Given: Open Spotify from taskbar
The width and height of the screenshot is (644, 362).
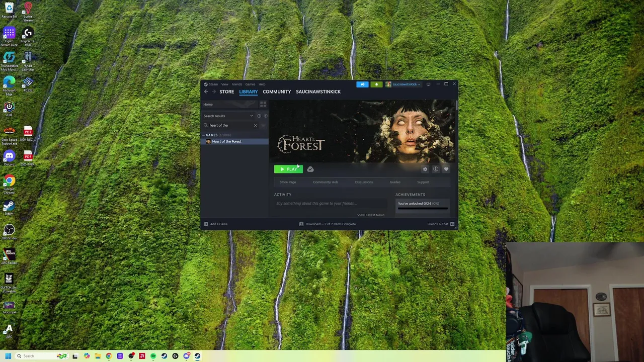Looking at the screenshot, I should click(153, 356).
